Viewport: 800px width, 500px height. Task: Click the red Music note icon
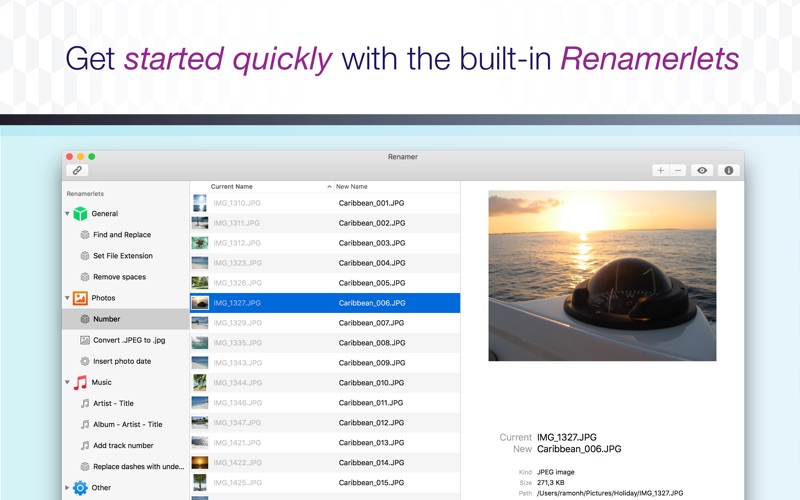80,382
